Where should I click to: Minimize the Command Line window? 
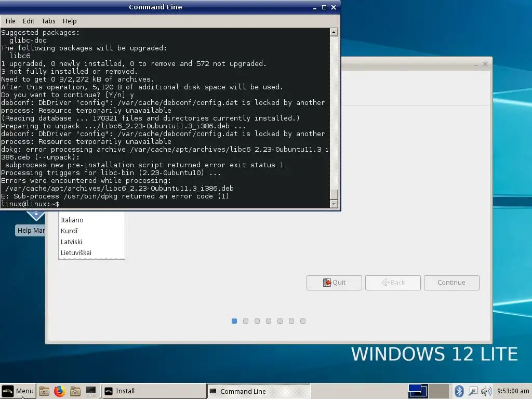pos(315,7)
